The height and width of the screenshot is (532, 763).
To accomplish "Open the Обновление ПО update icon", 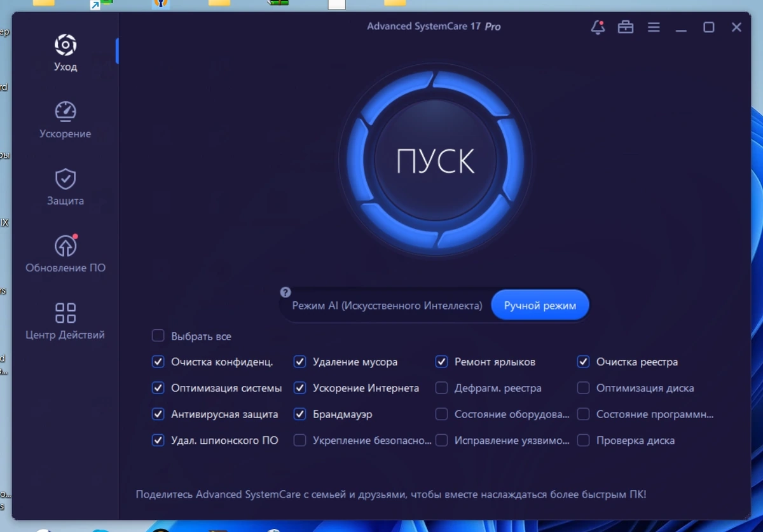I will pos(65,246).
